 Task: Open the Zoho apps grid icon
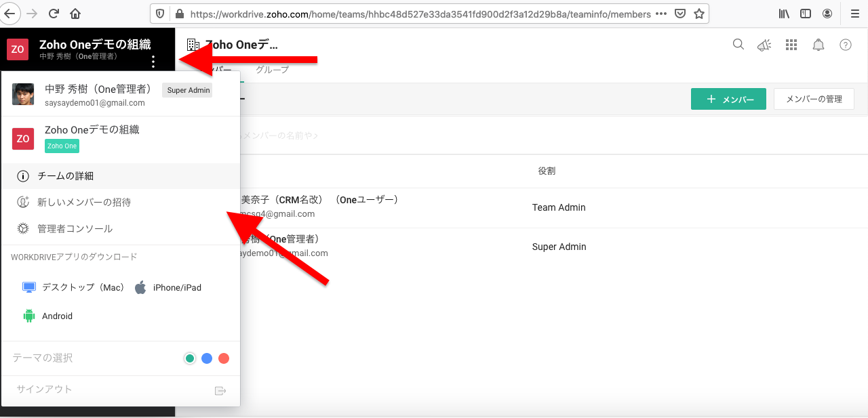[x=791, y=45]
